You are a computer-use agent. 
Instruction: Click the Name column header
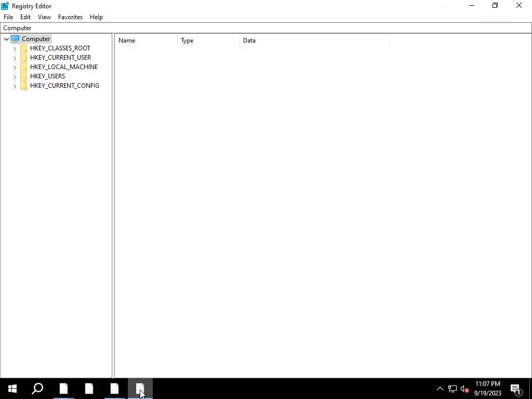coord(146,41)
